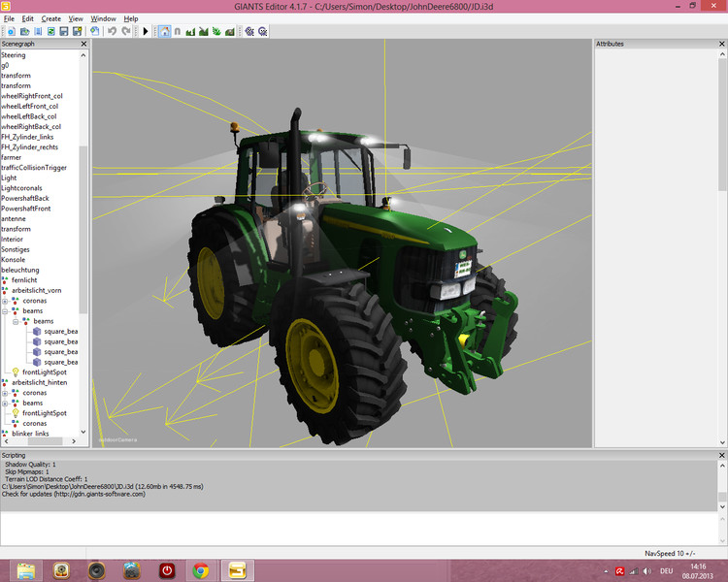Select the first green terrain sculpt tool
This screenshot has width=728, height=582.
[x=190, y=31]
